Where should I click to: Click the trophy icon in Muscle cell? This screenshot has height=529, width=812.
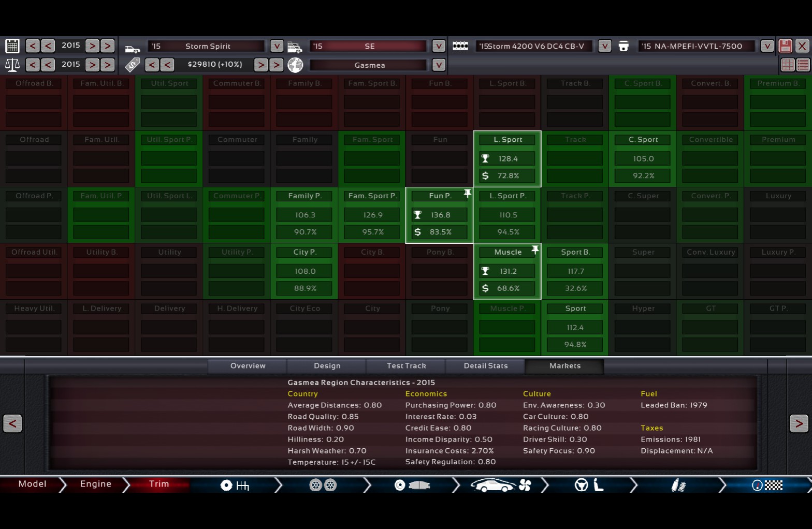point(485,271)
